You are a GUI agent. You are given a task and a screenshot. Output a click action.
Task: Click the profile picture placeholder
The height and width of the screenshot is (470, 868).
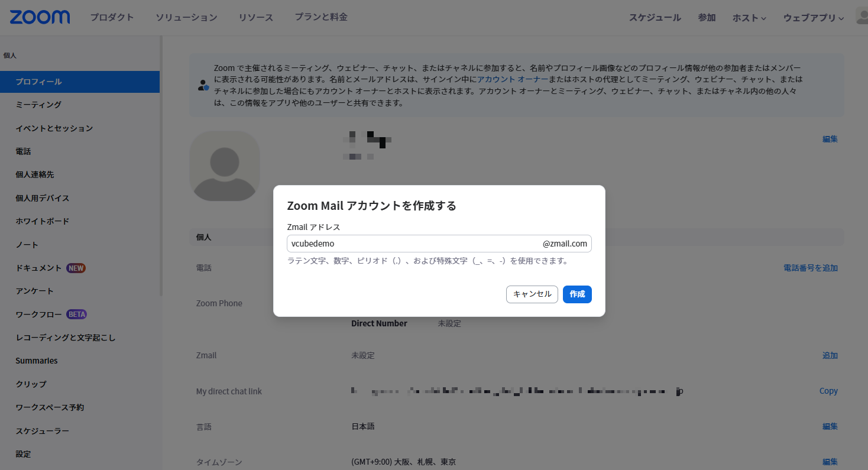(225, 166)
